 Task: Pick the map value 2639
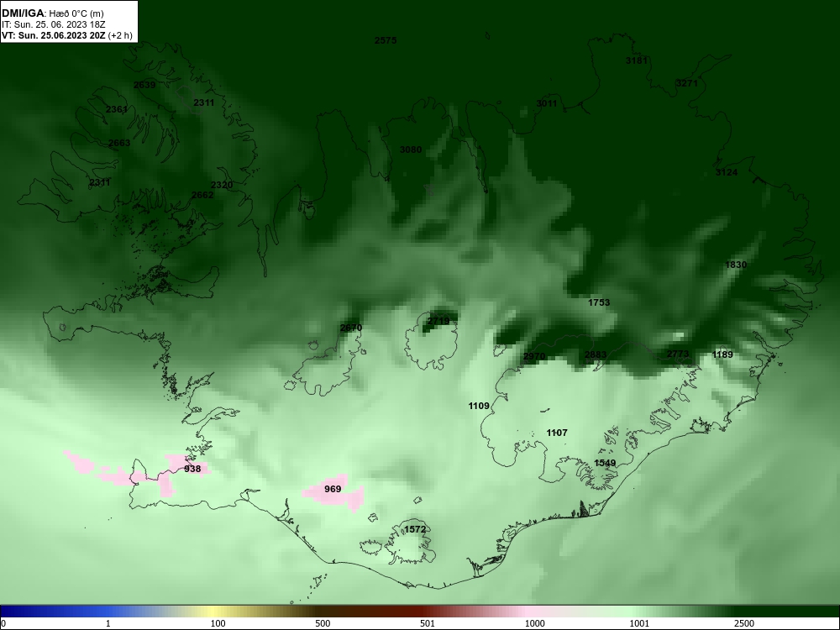click(x=144, y=85)
